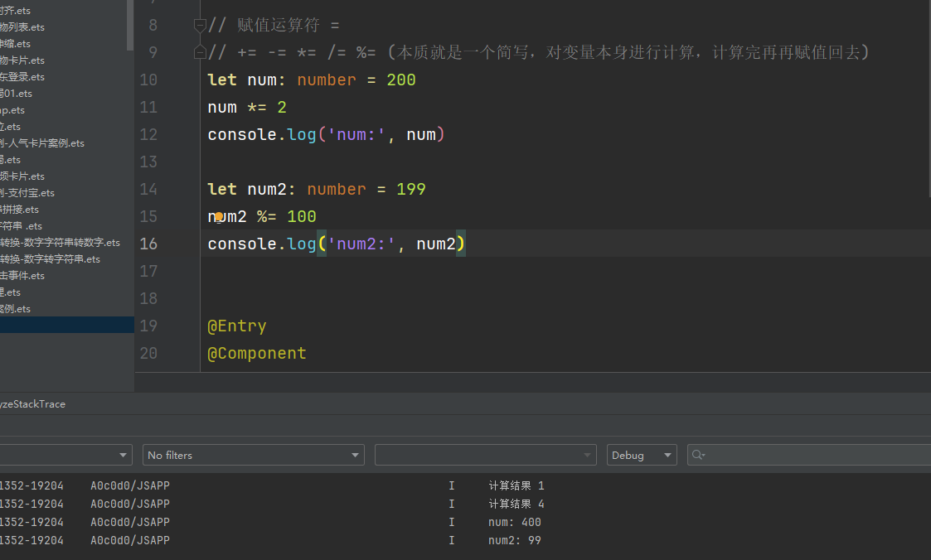Open file 伸缩.ets in project tree
Viewport: 931px width, 560px height.
16,43
